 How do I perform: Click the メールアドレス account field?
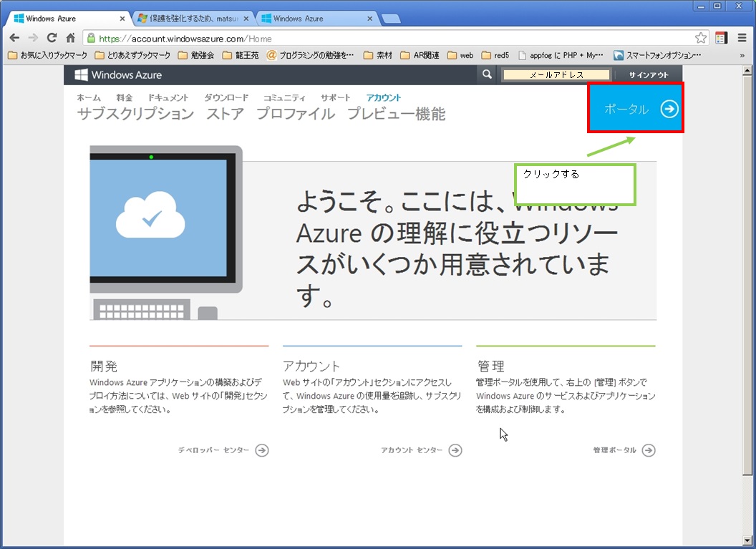556,74
